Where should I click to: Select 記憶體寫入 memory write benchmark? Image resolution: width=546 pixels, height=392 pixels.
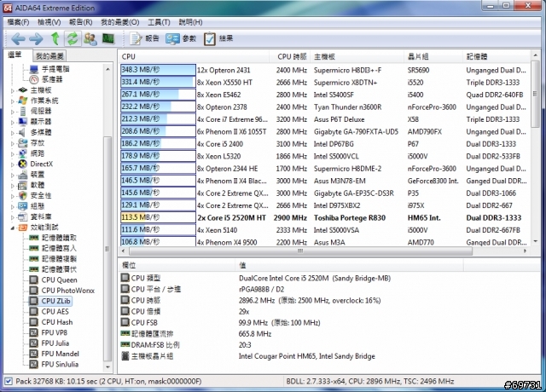pyautogui.click(x=59, y=248)
